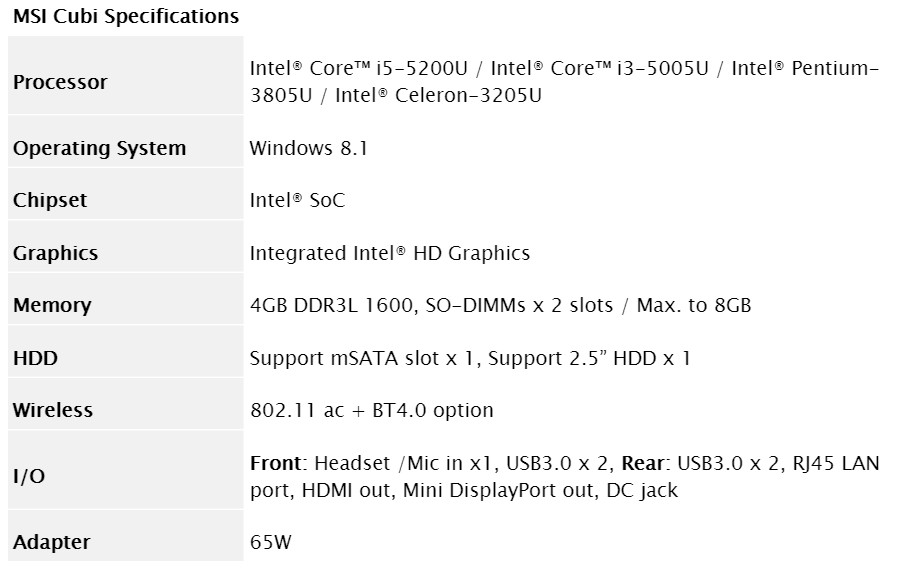The image size is (899, 573).
Task: Click the Chipset row label
Action: point(50,200)
